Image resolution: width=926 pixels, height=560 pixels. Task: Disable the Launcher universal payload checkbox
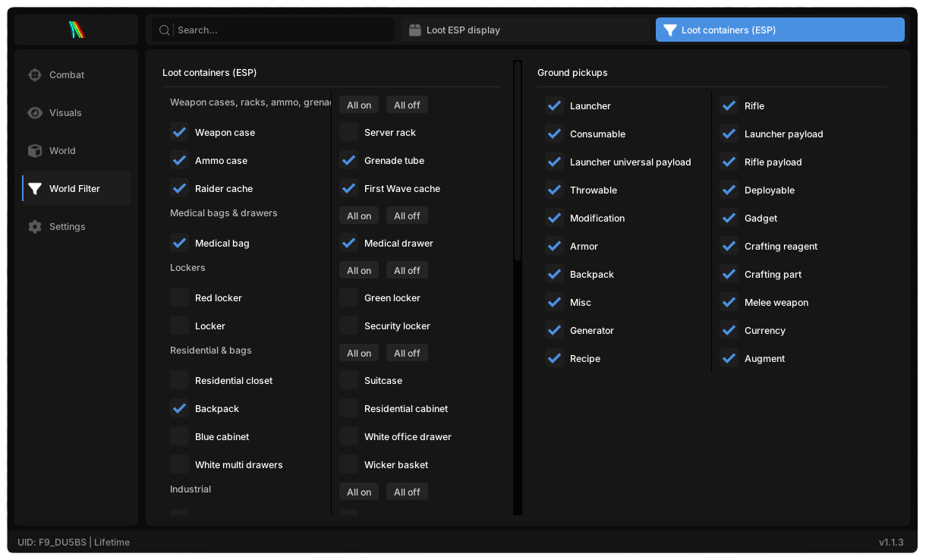click(555, 162)
